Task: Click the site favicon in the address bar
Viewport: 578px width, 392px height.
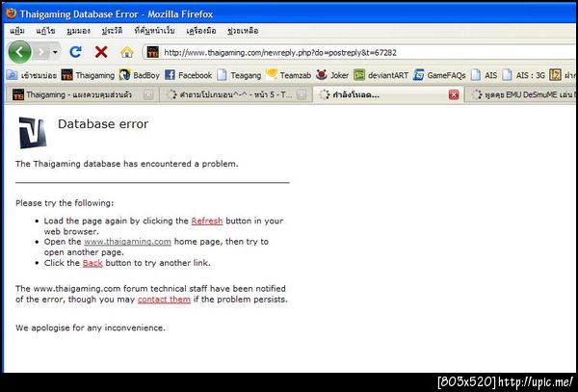Action: click(x=152, y=52)
